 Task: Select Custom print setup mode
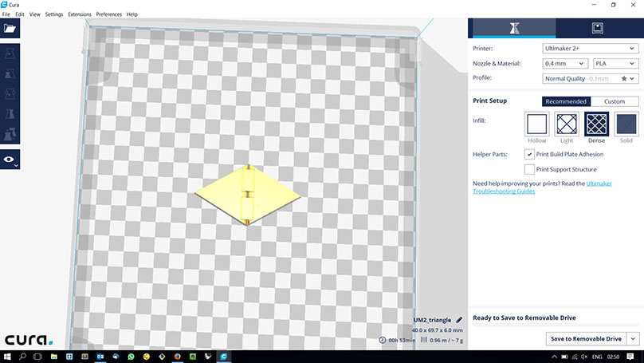coord(615,101)
